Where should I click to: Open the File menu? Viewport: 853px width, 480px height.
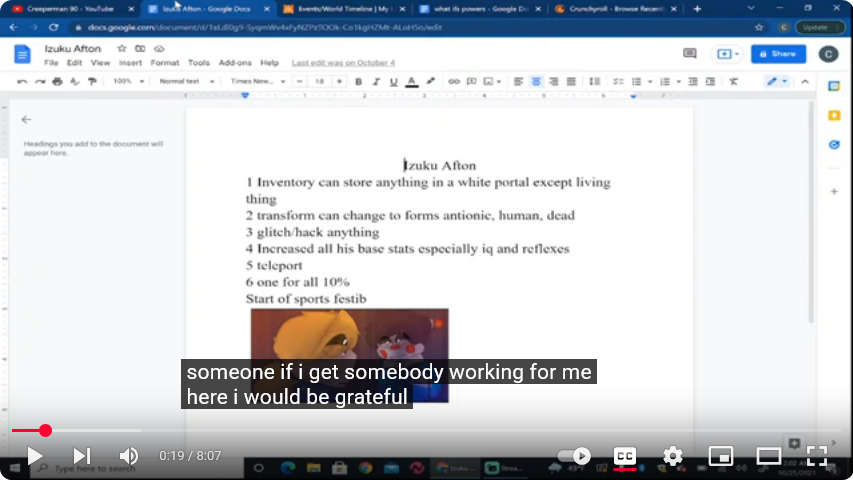pyautogui.click(x=51, y=63)
